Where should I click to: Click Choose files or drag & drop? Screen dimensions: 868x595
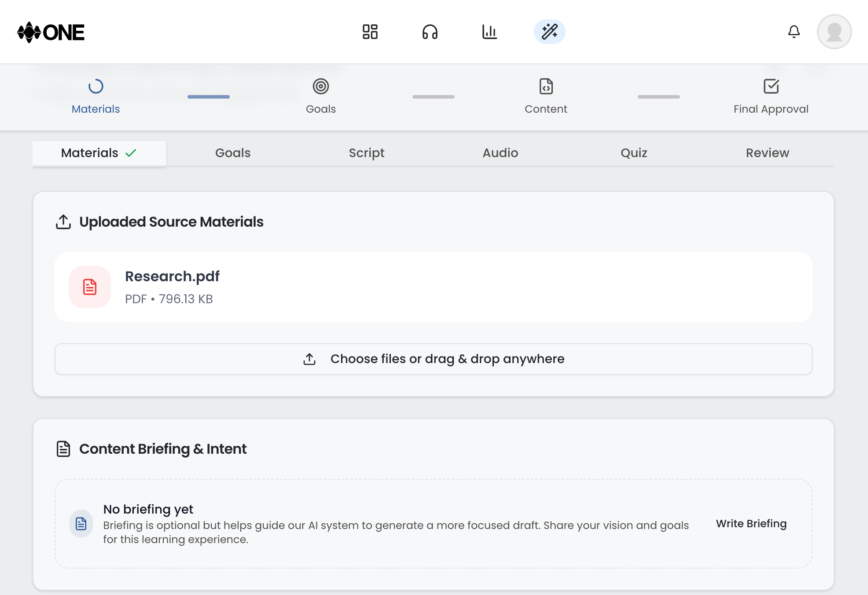tap(433, 359)
